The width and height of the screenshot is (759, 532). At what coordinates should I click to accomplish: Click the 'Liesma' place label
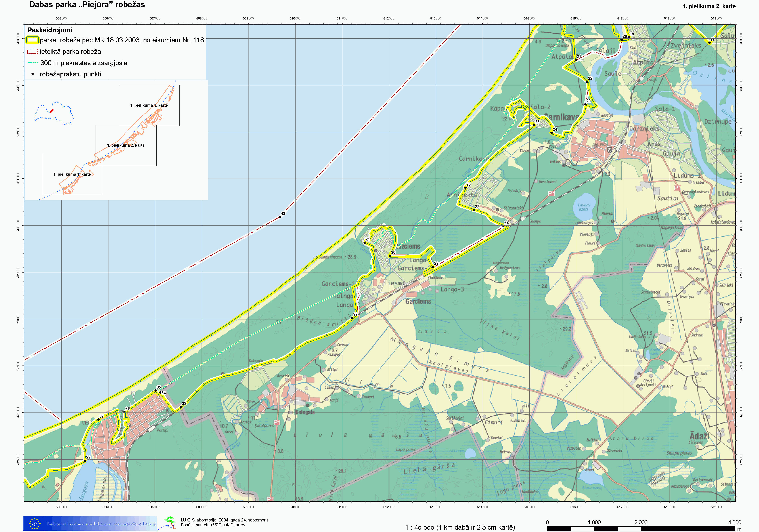[394, 283]
